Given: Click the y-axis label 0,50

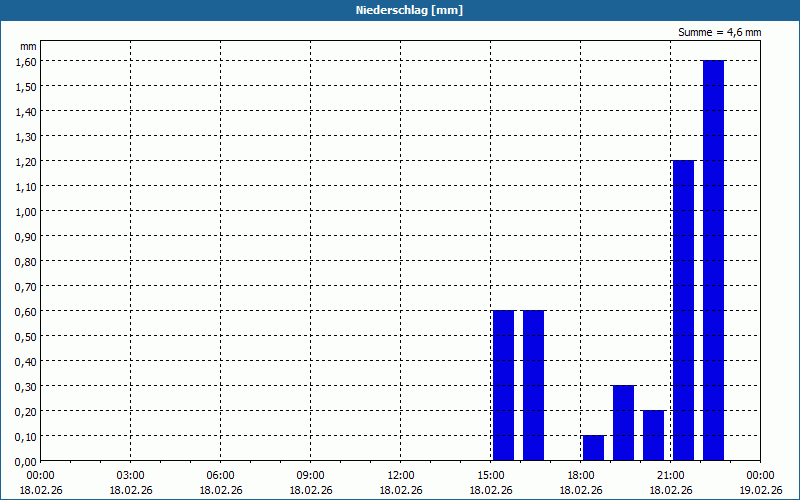Looking at the screenshot, I should click(26, 336).
